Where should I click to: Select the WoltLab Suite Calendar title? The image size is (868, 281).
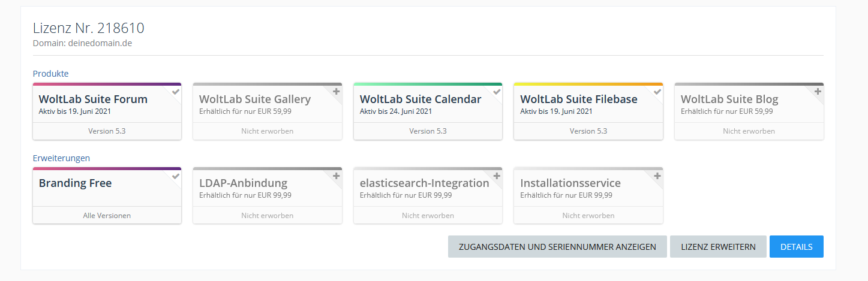[420, 99]
